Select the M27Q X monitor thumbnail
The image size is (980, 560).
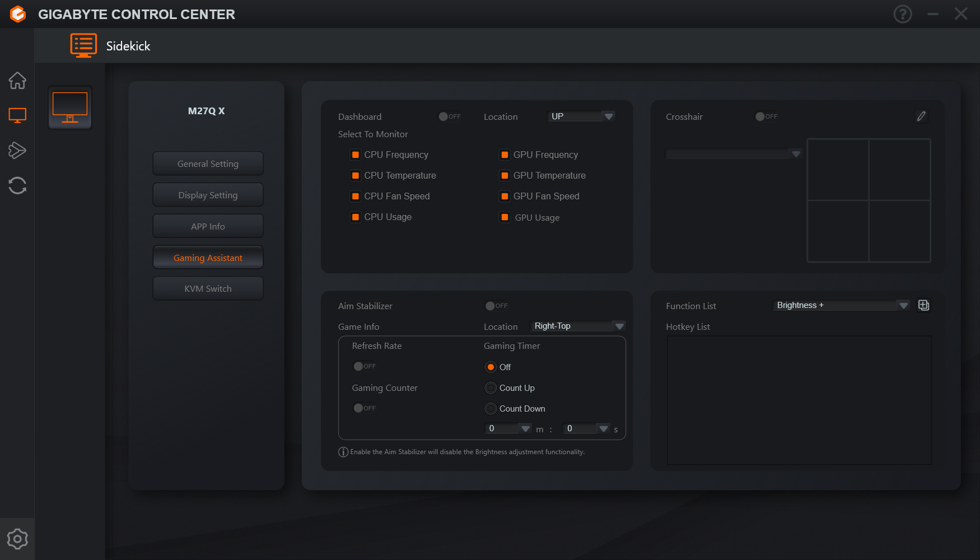[x=70, y=108]
